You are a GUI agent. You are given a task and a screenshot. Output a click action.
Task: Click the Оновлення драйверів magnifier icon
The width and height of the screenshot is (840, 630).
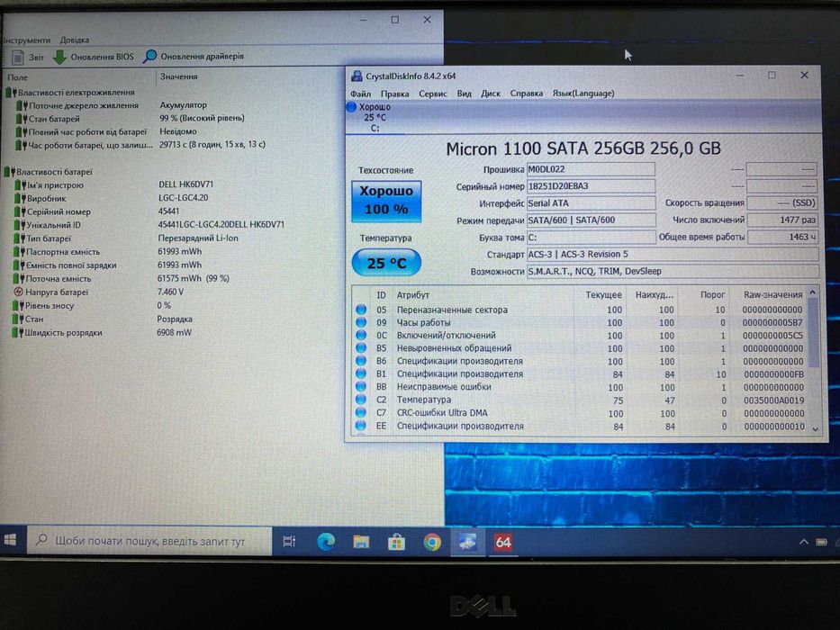click(150, 56)
